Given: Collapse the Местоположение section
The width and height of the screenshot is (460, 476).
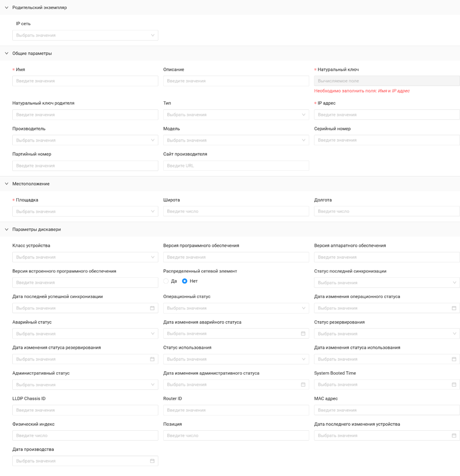Looking at the screenshot, I should pyautogui.click(x=7, y=184).
